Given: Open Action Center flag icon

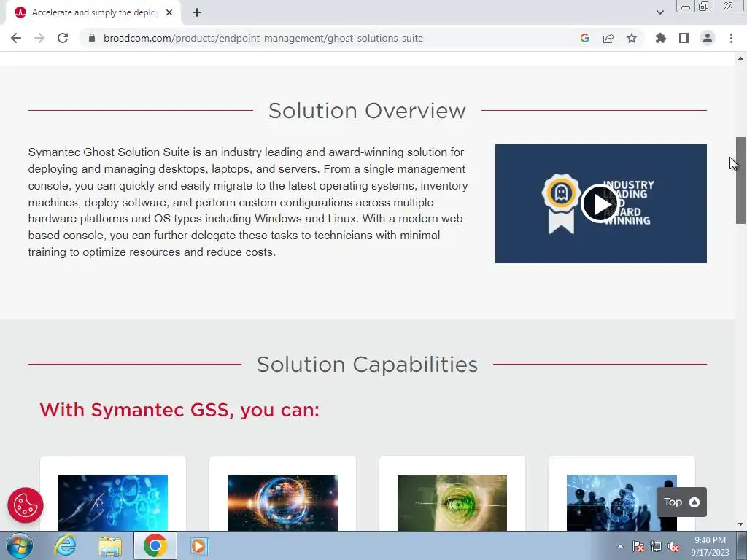Looking at the screenshot, I should pos(638,546).
